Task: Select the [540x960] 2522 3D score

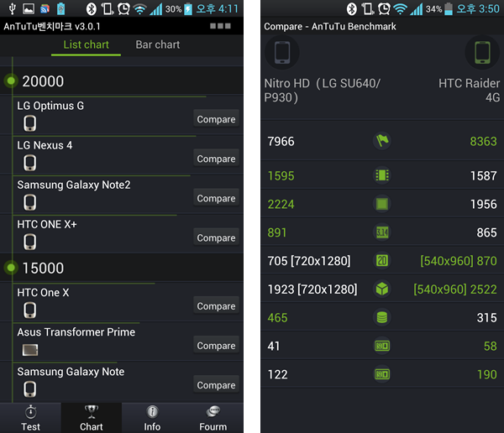Action: click(455, 290)
